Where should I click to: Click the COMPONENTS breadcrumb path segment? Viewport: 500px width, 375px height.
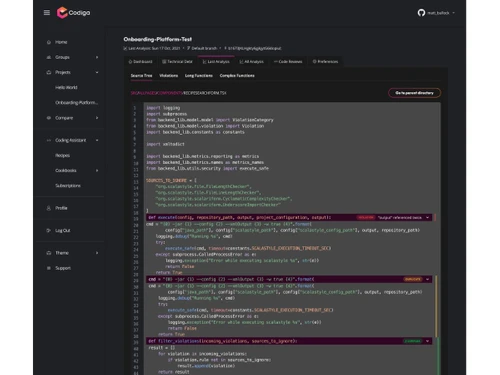click(170, 93)
